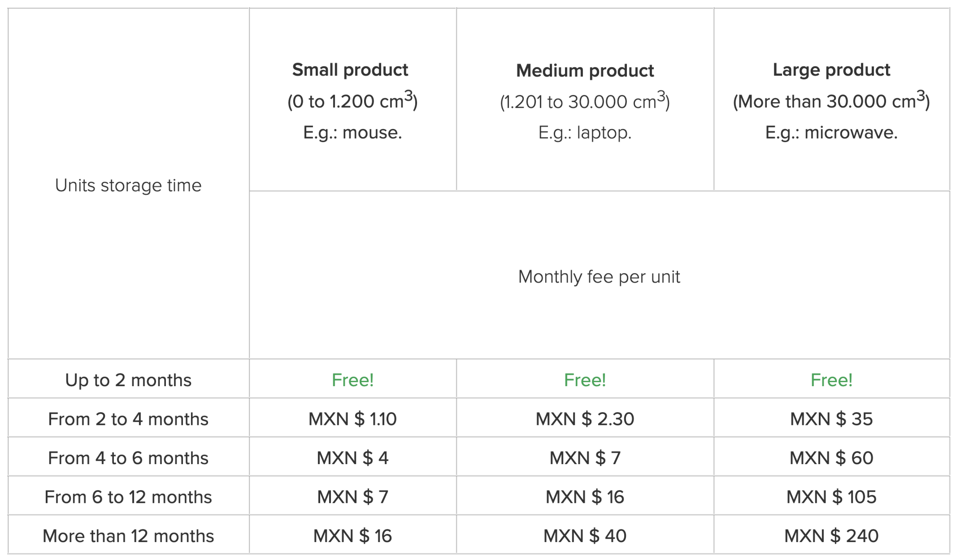Select the From 4 to 6 months row label
The width and height of the screenshot is (956, 560).
(128, 458)
